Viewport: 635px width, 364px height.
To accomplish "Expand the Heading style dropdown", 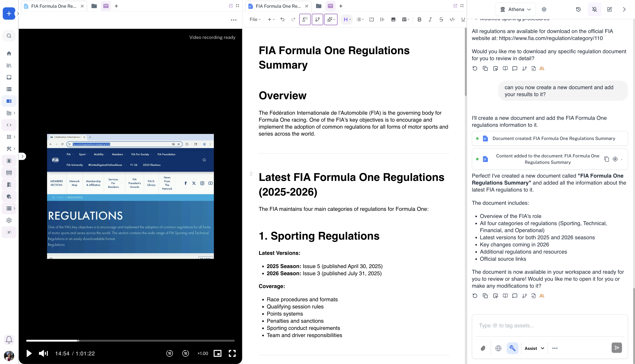I will point(347,19).
